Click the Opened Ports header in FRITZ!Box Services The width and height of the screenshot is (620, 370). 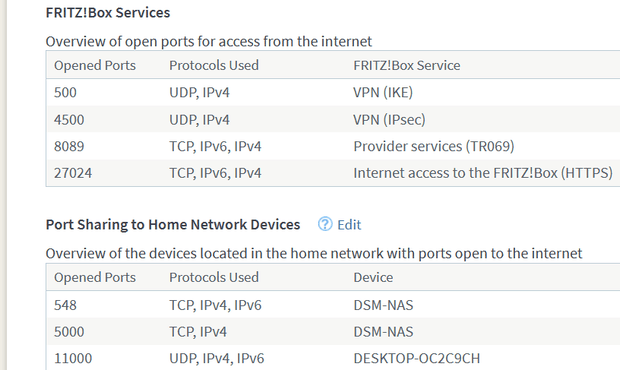95,65
